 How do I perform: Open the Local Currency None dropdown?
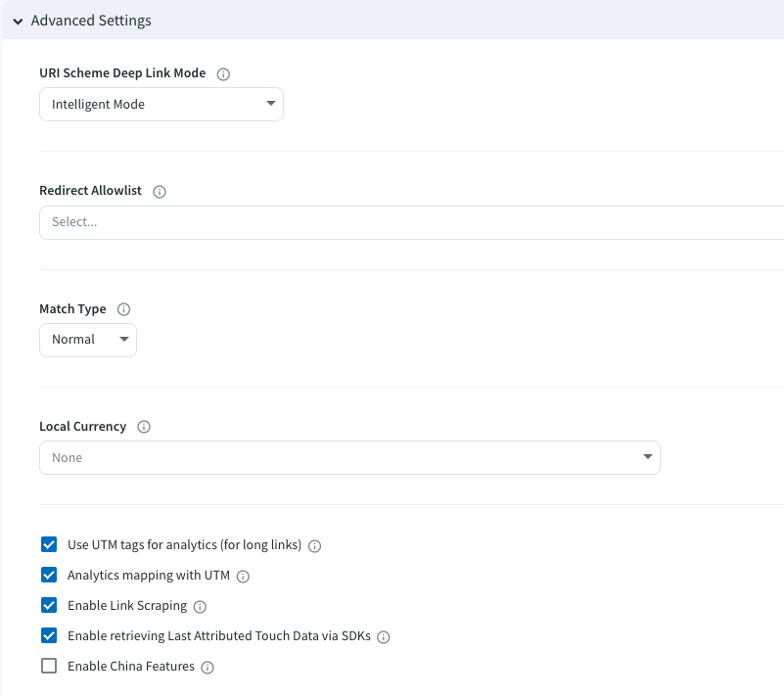349,457
